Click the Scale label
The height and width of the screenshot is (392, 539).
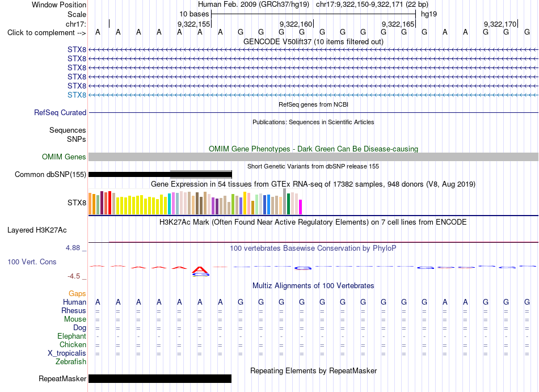click(x=77, y=14)
